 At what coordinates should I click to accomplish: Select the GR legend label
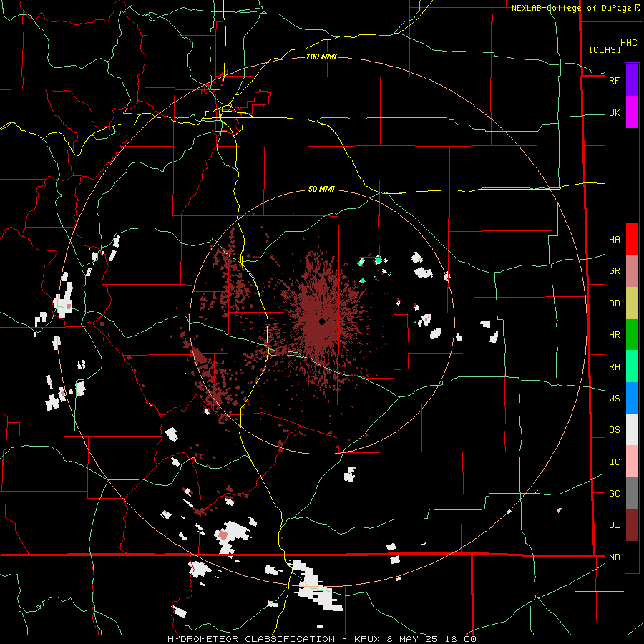coord(615,271)
